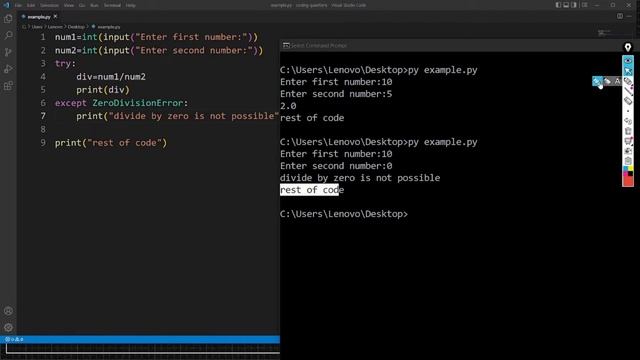Select the eraser tool in annotation toolbar
The image size is (640, 360).
coord(628,101)
